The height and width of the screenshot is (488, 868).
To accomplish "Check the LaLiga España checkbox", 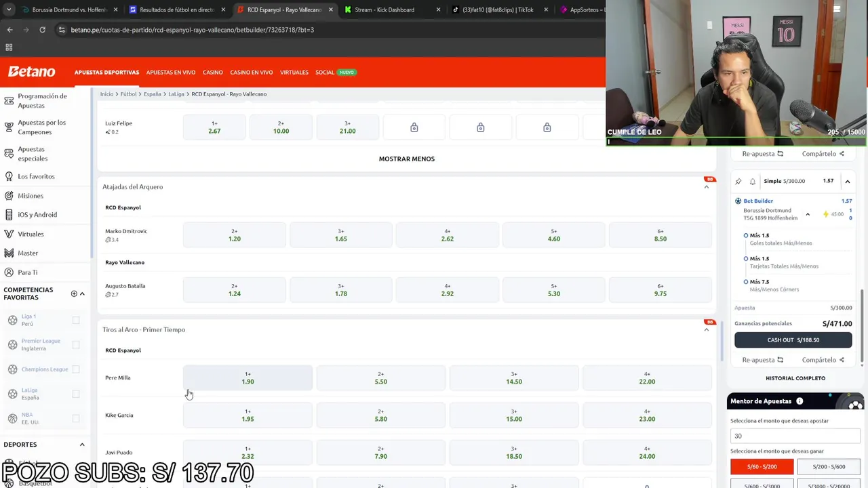I will [x=76, y=394].
